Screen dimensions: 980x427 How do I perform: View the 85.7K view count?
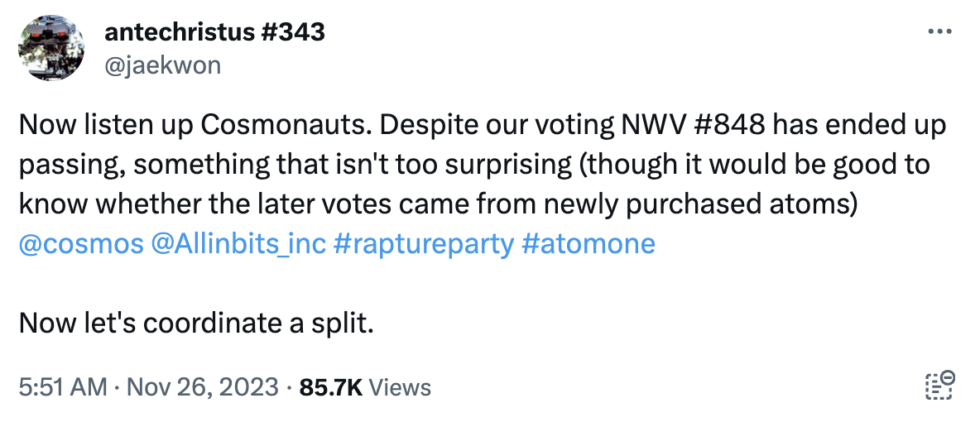pos(330,386)
